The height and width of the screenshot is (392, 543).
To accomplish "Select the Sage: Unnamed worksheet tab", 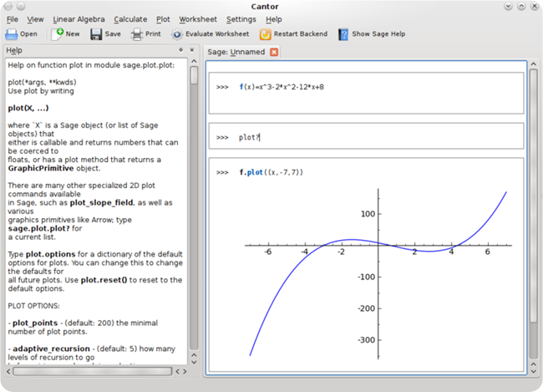I will point(236,52).
